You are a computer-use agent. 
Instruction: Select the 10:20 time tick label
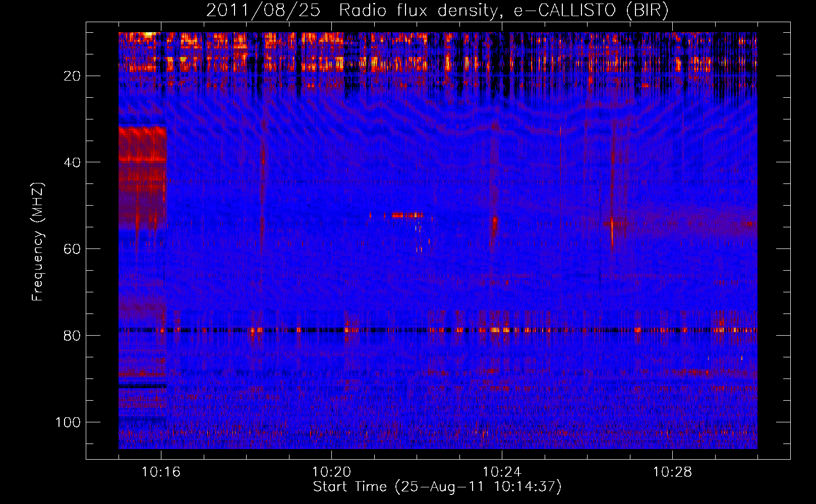click(x=331, y=472)
